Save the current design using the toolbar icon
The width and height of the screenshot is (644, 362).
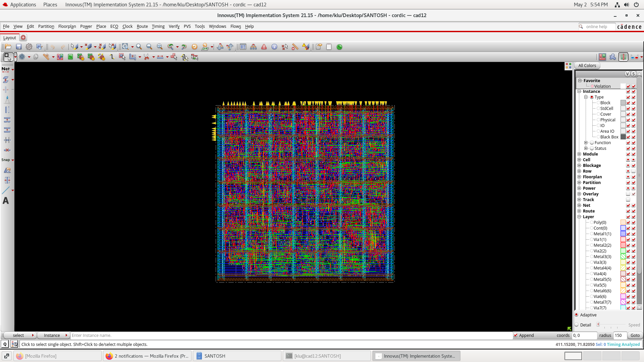[19, 47]
